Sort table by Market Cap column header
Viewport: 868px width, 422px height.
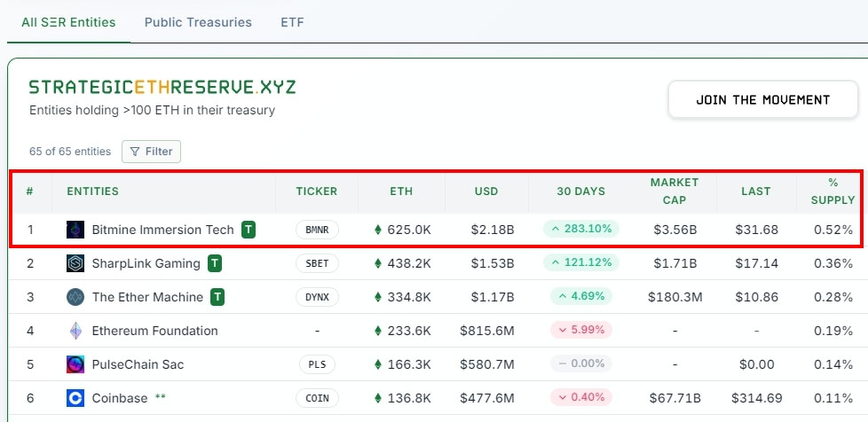(675, 191)
